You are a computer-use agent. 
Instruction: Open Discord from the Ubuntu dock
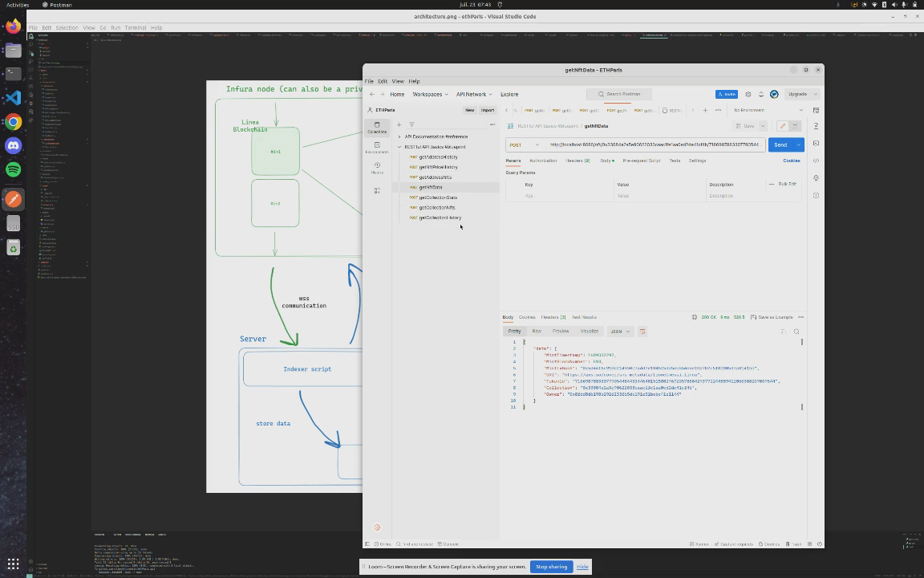tap(13, 145)
